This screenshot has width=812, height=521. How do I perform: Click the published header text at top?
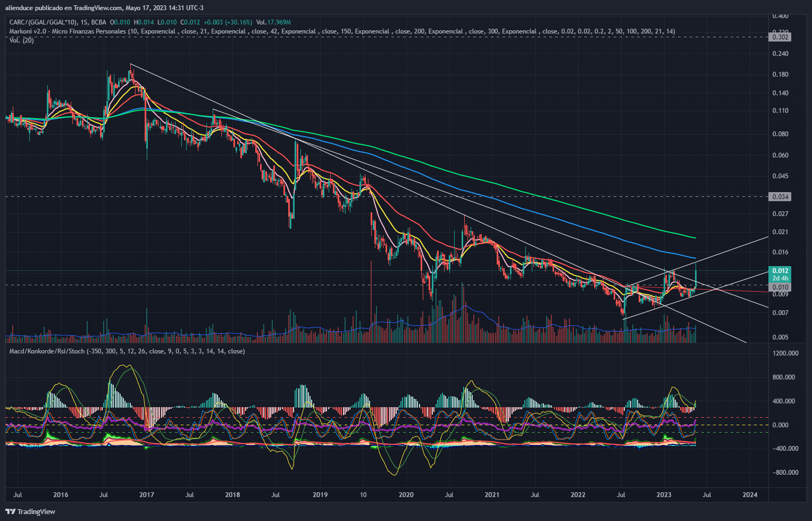pyautogui.click(x=104, y=7)
